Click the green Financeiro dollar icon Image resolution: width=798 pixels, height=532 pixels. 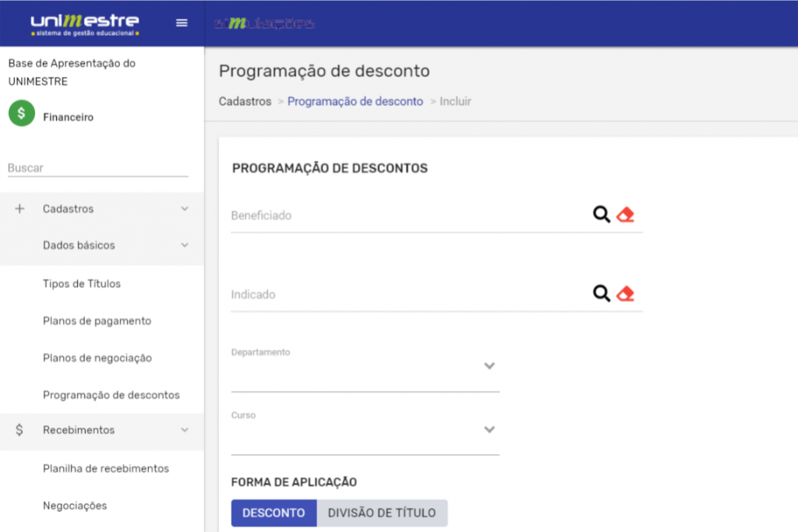(21, 114)
